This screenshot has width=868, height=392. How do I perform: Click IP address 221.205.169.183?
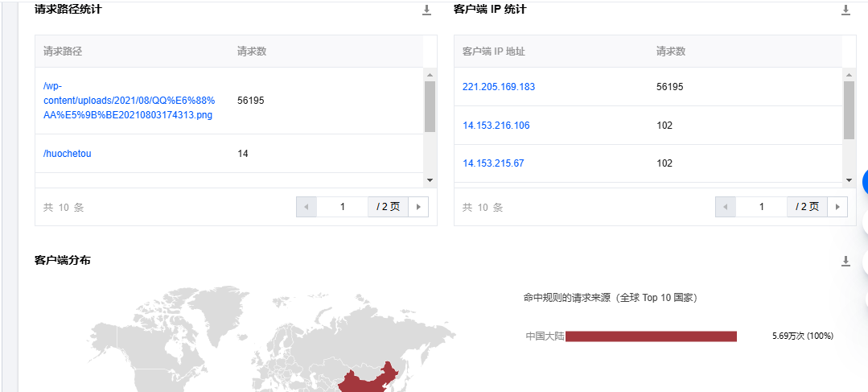[x=499, y=87]
